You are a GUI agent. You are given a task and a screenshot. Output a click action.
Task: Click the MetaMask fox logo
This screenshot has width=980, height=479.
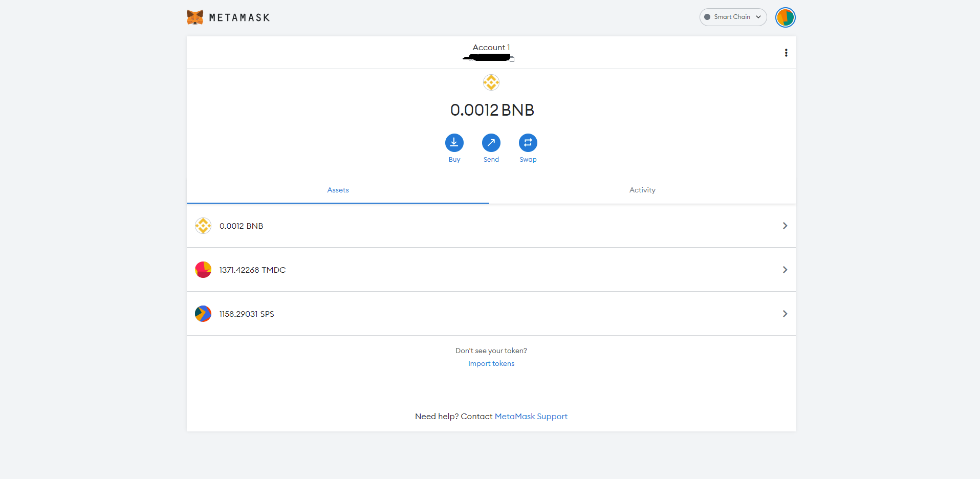[x=195, y=17]
